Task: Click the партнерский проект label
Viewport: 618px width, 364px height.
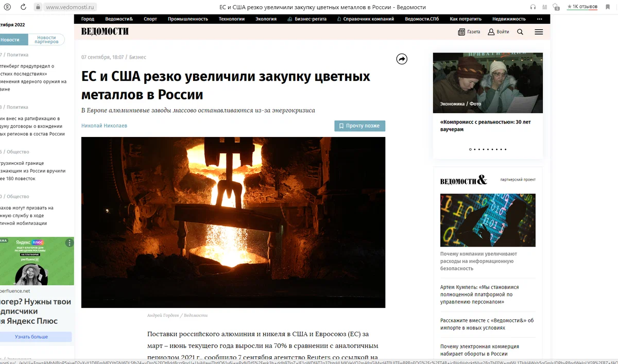Action: pyautogui.click(x=518, y=180)
